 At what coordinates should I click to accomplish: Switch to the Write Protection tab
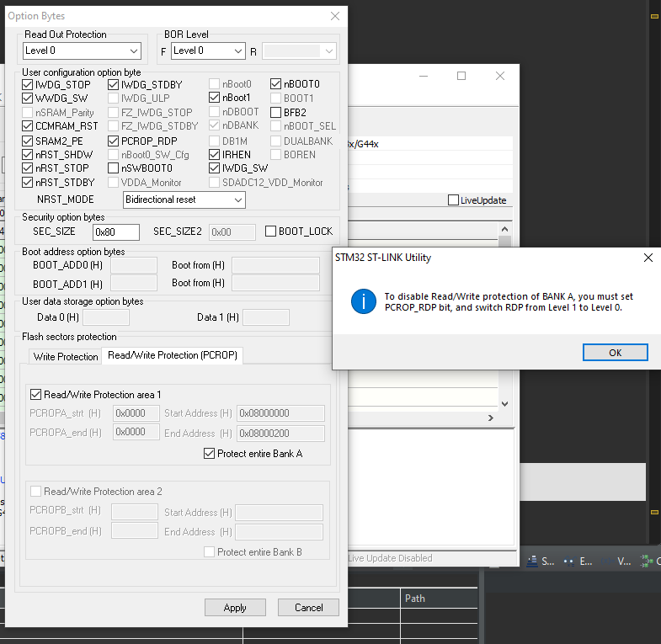point(66,357)
